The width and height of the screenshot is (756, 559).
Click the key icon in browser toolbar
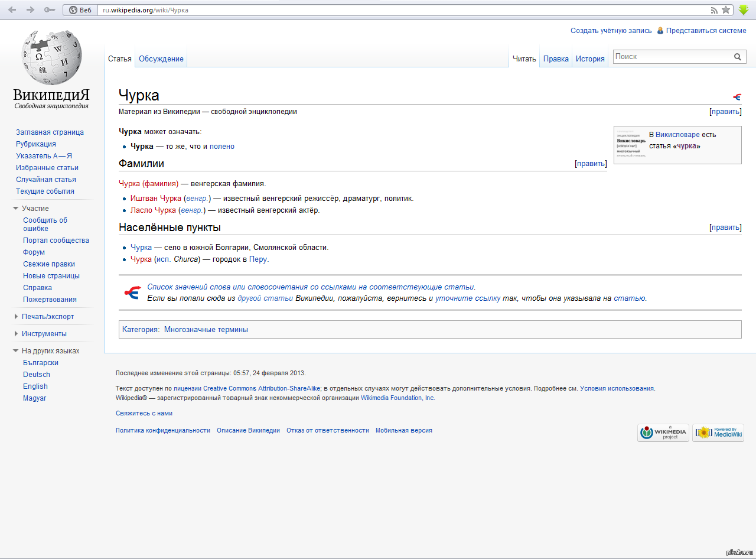(50, 10)
